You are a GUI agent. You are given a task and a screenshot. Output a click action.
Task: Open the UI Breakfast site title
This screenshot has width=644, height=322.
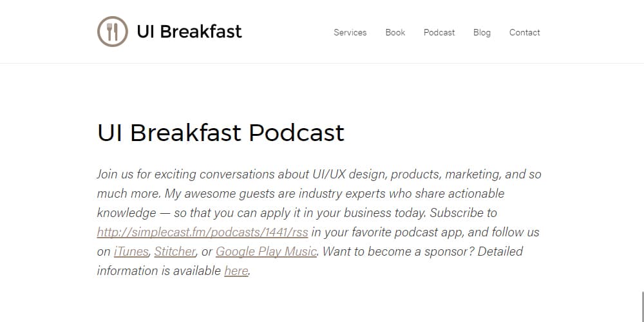(x=189, y=32)
